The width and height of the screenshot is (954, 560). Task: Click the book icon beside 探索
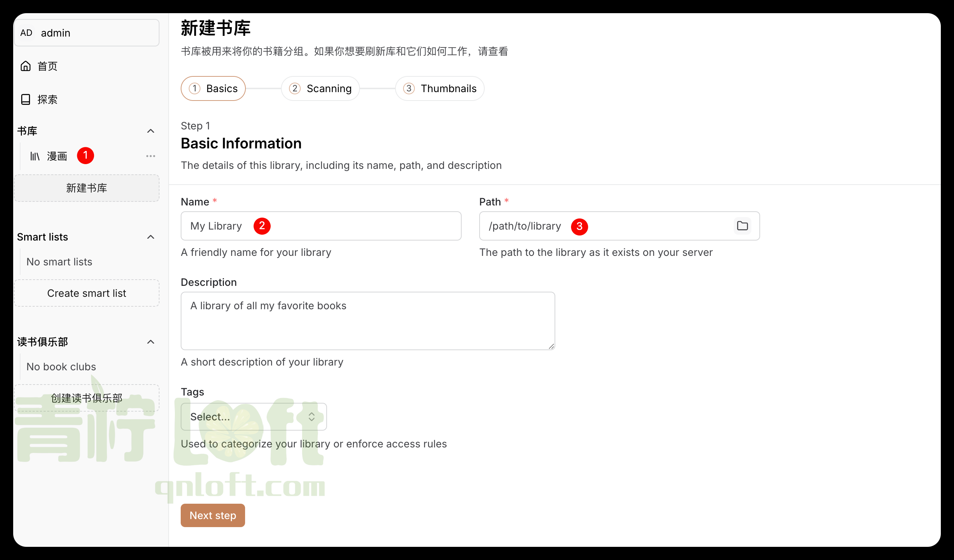[x=25, y=99]
